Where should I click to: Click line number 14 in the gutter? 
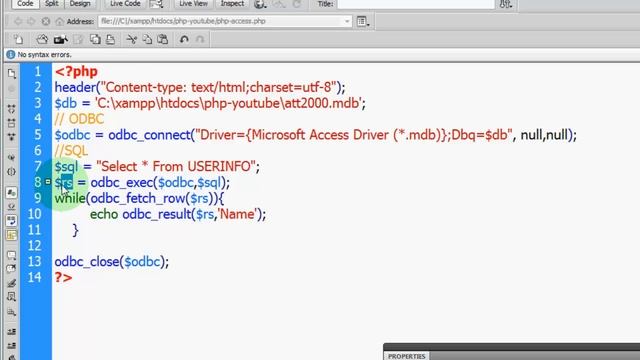[x=35, y=278]
